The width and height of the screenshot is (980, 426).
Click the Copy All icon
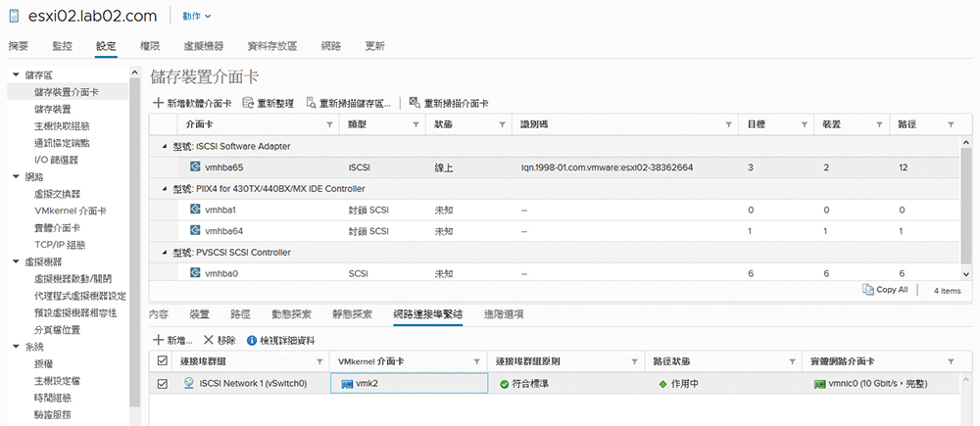867,289
